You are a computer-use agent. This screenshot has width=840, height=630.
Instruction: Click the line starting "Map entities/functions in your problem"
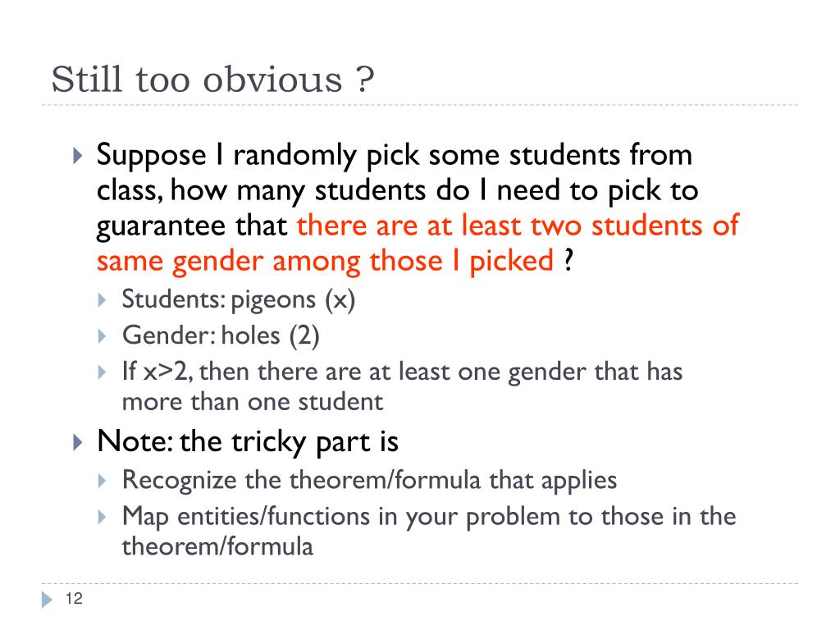click(429, 517)
